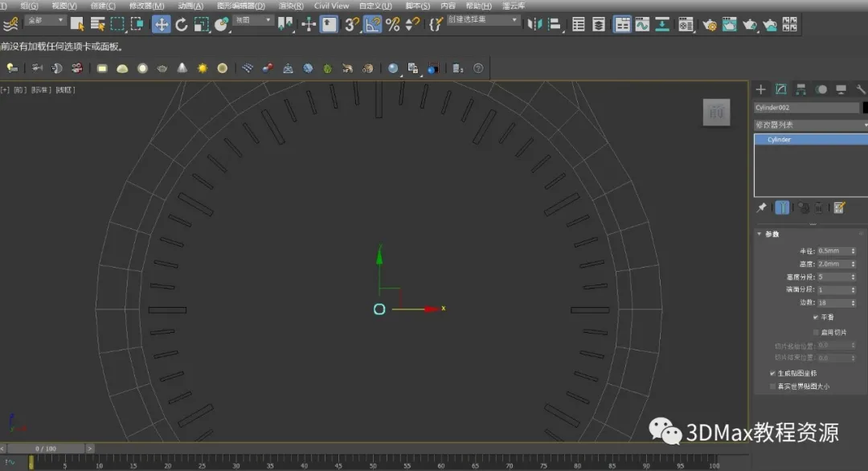Image resolution: width=868 pixels, height=471 pixels.
Task: Select the Rotate tool
Action: [181, 24]
